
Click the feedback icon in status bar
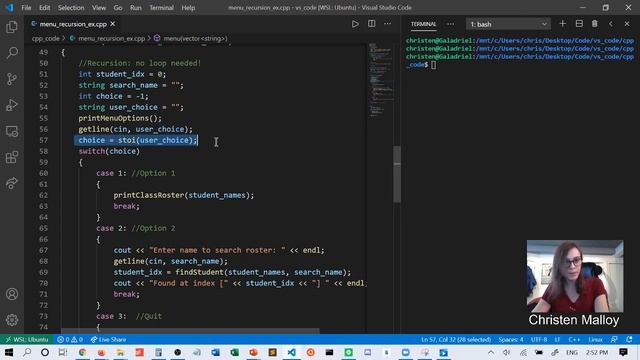click(614, 339)
